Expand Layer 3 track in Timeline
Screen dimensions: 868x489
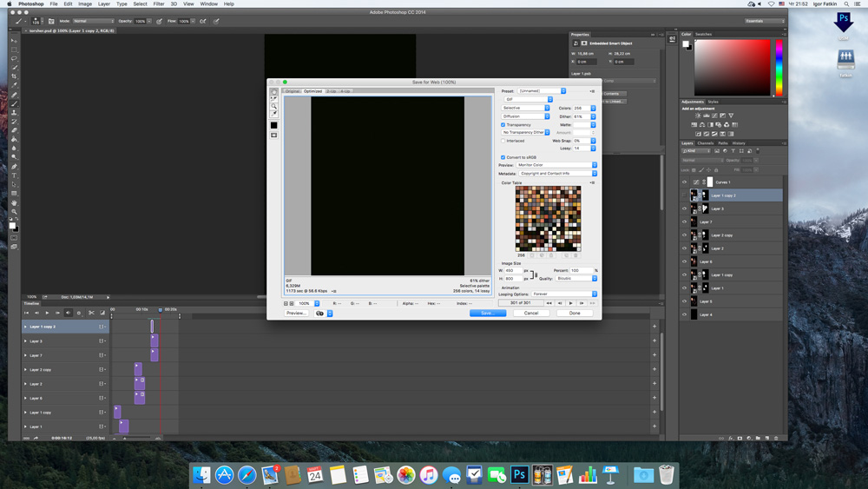click(x=25, y=341)
